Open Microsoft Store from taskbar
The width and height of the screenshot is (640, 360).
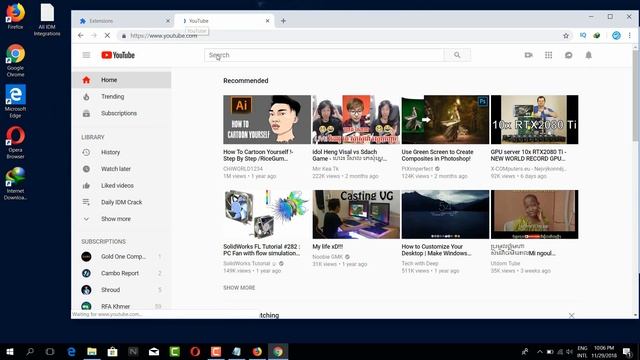pos(113,351)
